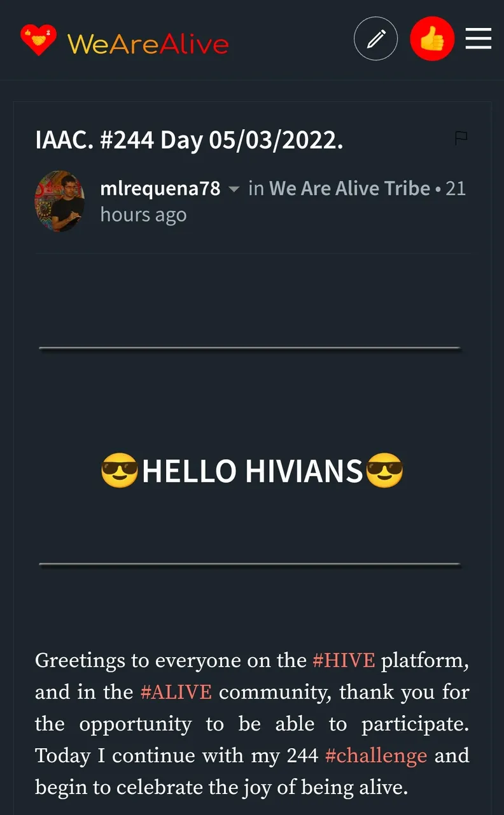Visit the mlrequena78 author name link
The height and width of the screenshot is (815, 504).
point(160,188)
